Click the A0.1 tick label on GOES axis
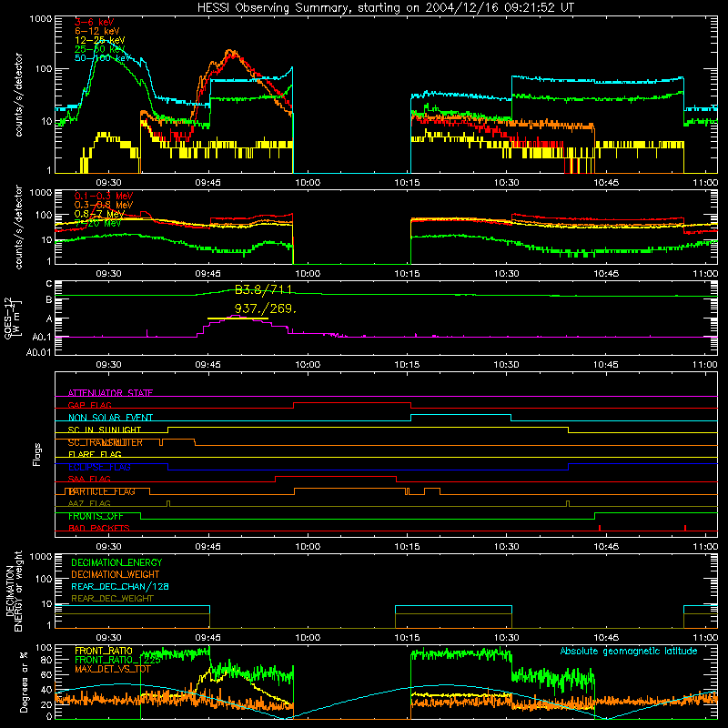Image resolution: width=728 pixels, height=728 pixels. click(42, 338)
